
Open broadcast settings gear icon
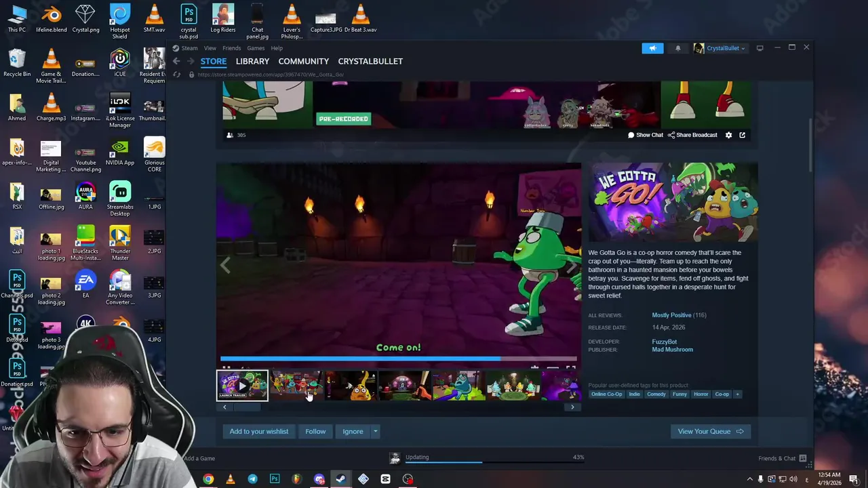[x=729, y=135]
